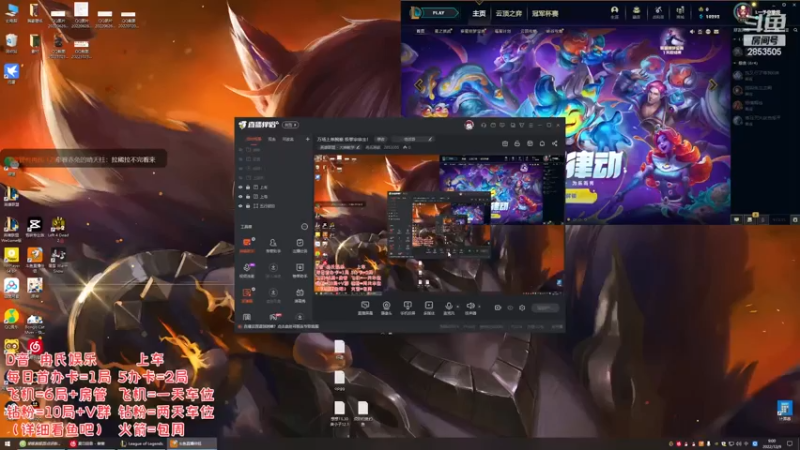Screen dimensions: 800x450
Task: Open streamer avatar in companion title bar
Action: click(x=469, y=125)
